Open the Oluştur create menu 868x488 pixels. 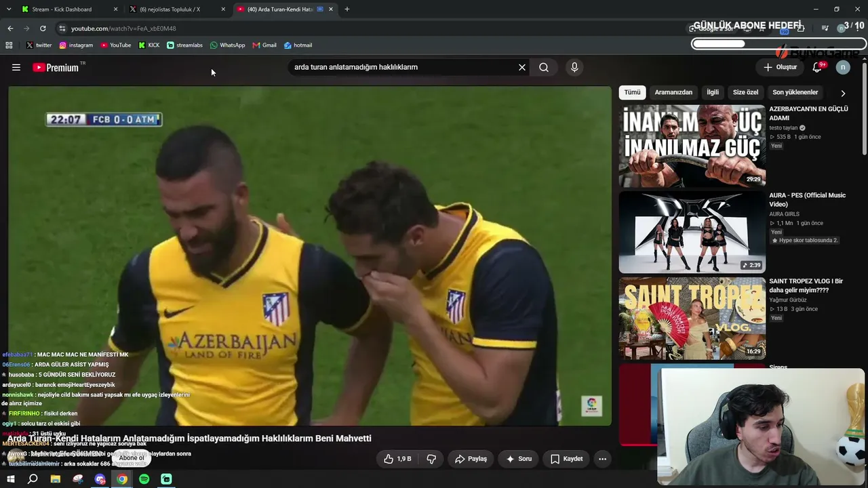[x=780, y=67]
